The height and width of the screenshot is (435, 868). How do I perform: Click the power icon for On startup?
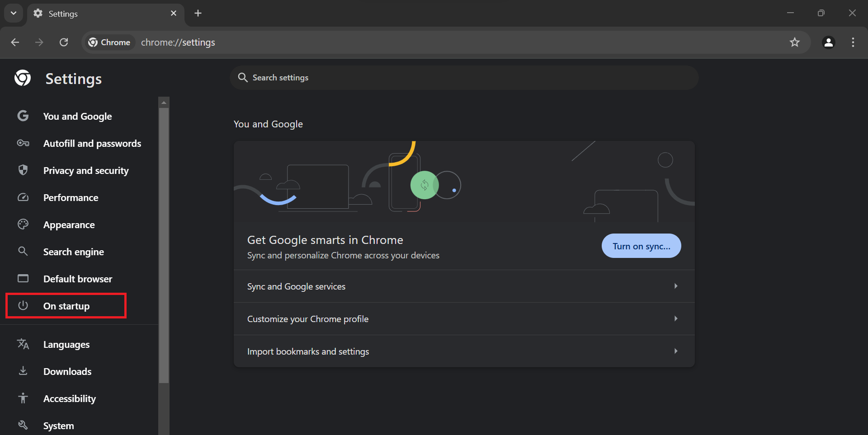[x=23, y=305]
